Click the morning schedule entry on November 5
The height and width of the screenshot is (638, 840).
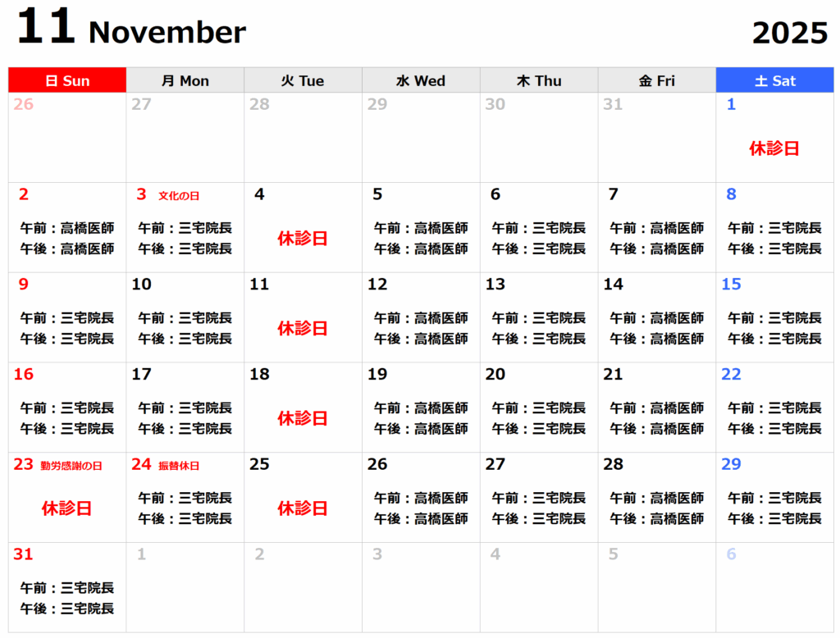click(x=421, y=228)
